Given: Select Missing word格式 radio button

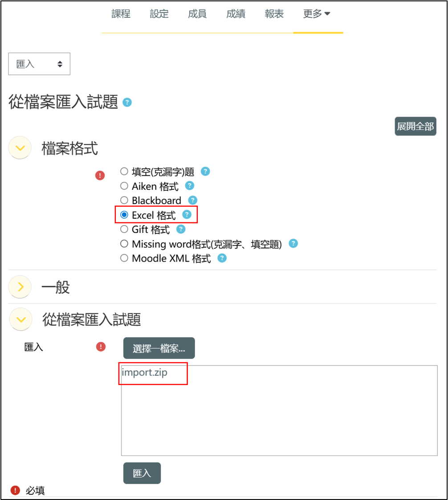Looking at the screenshot, I should pos(124,244).
